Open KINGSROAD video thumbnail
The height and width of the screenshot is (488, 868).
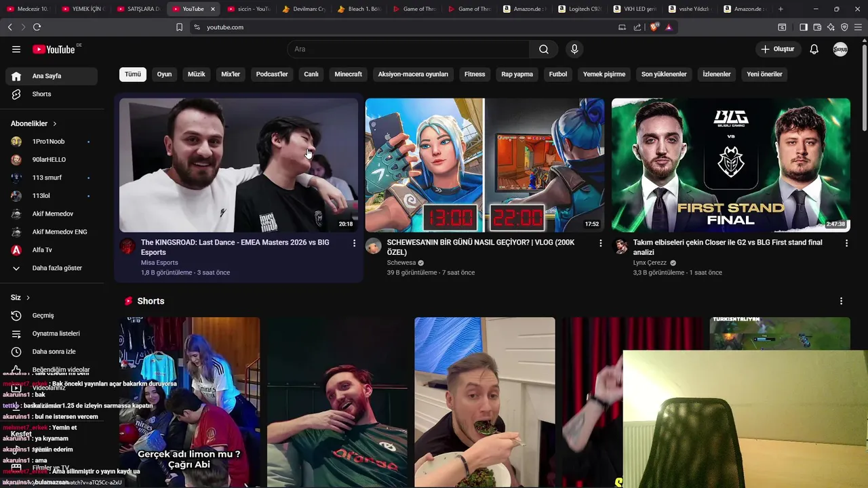(239, 165)
